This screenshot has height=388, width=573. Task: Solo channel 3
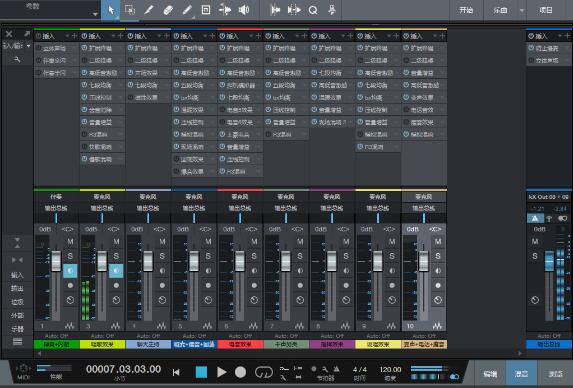click(116, 256)
